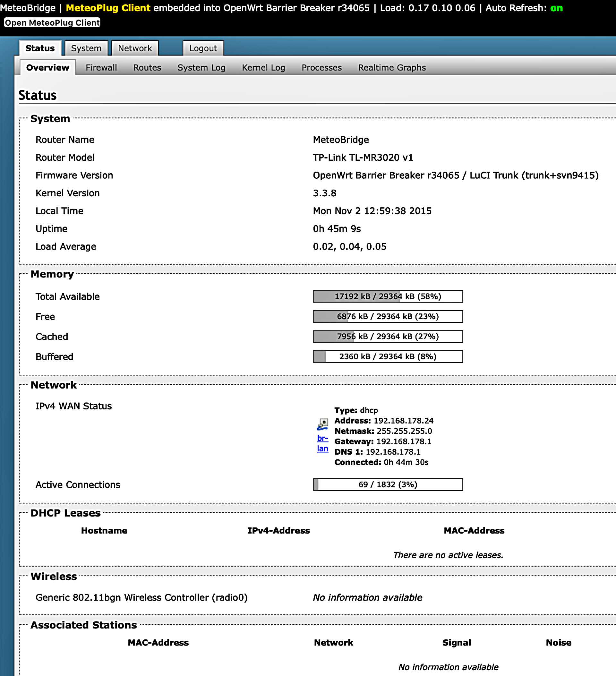616x676 pixels.
Task: Go to the Firewall subtab
Action: point(101,68)
